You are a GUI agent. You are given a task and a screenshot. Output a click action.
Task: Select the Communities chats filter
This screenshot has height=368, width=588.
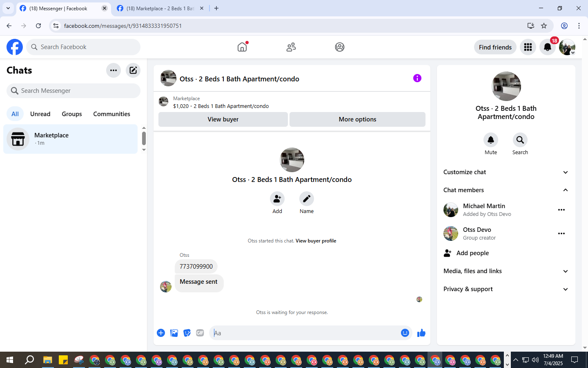pos(111,114)
